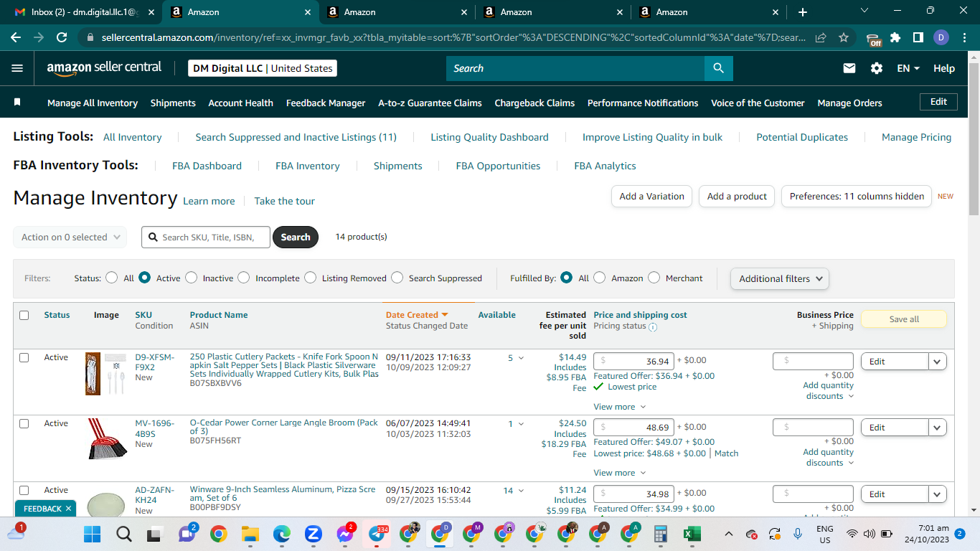Open Calculator from the taskbar
Image resolution: width=980 pixels, height=551 pixels.
click(661, 534)
